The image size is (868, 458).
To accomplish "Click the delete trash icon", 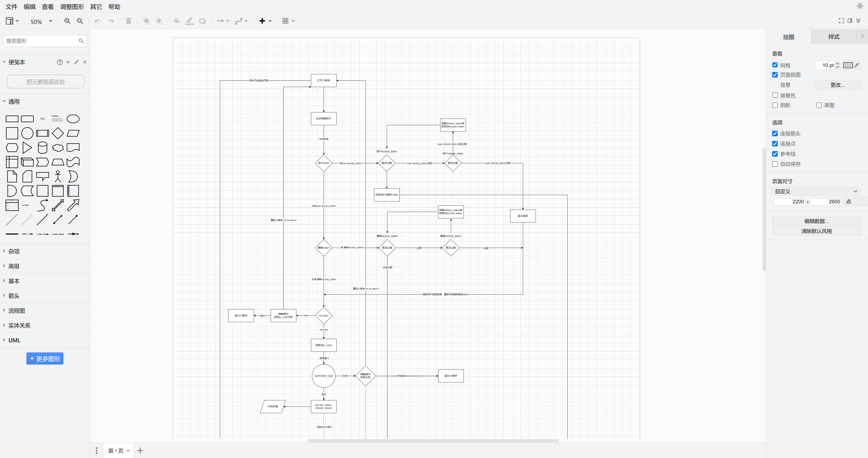I will click(x=128, y=21).
